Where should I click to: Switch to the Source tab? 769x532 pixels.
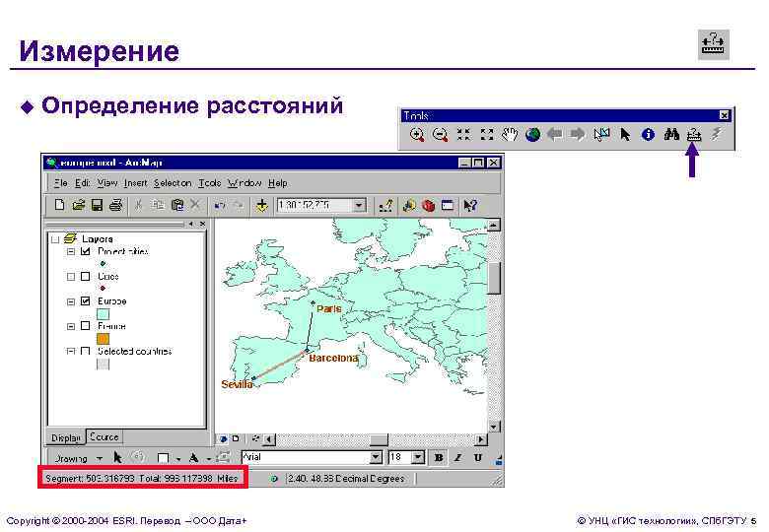[104, 436]
